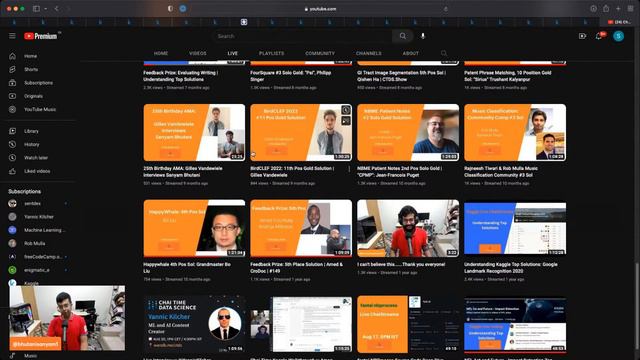Click the pinned Safari tab icon
The image size is (640, 360).
pos(244,22)
